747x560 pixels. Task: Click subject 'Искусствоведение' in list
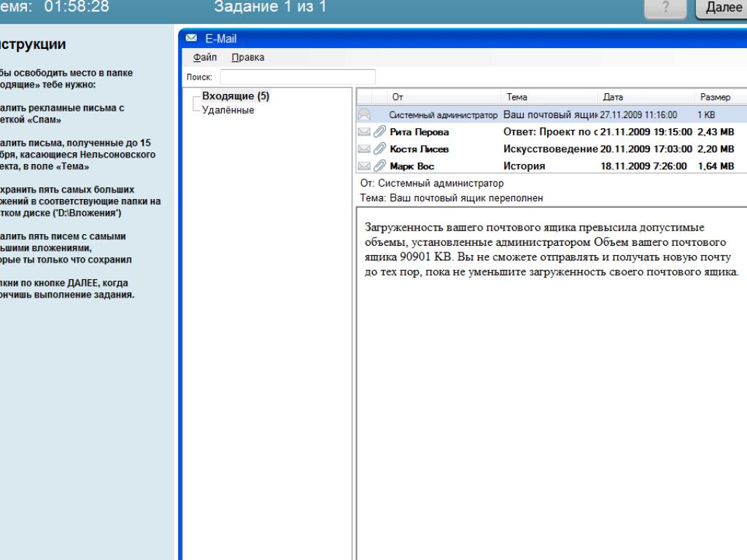(x=550, y=149)
